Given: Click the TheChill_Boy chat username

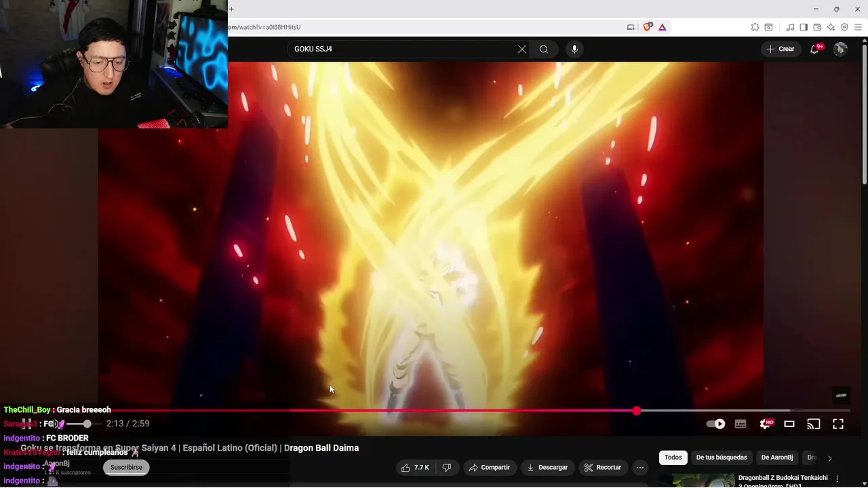Looking at the screenshot, I should [x=27, y=410].
